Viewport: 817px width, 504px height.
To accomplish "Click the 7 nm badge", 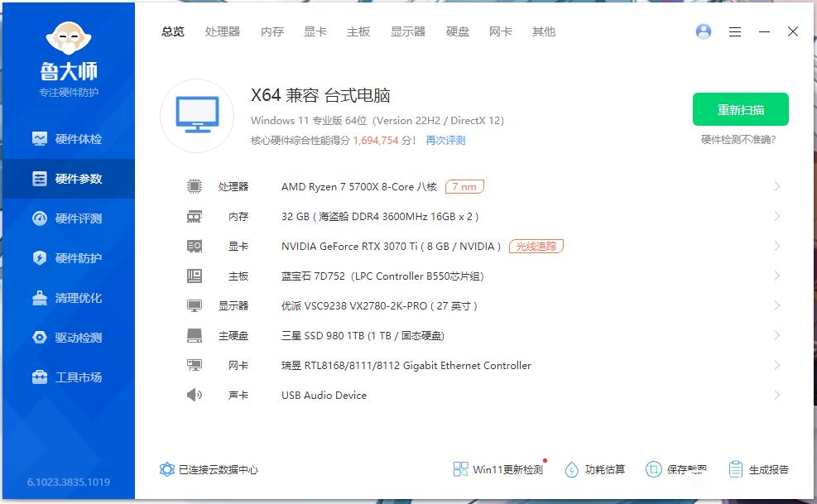I will (464, 186).
